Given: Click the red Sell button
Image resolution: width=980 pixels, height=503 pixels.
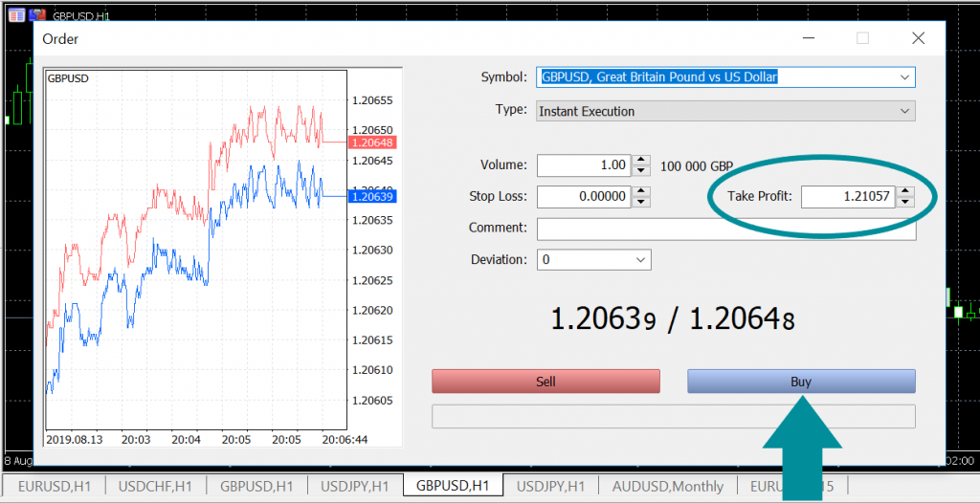Looking at the screenshot, I should 546,382.
